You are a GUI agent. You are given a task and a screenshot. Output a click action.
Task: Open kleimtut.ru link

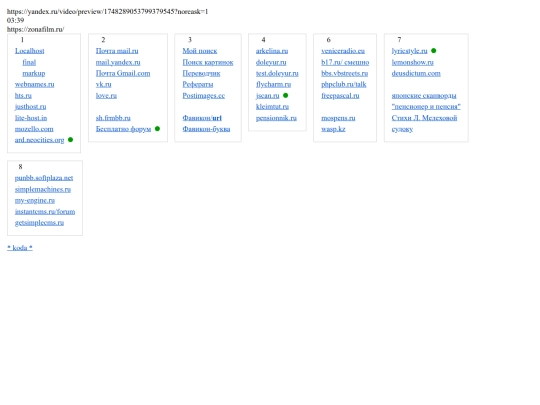click(272, 107)
